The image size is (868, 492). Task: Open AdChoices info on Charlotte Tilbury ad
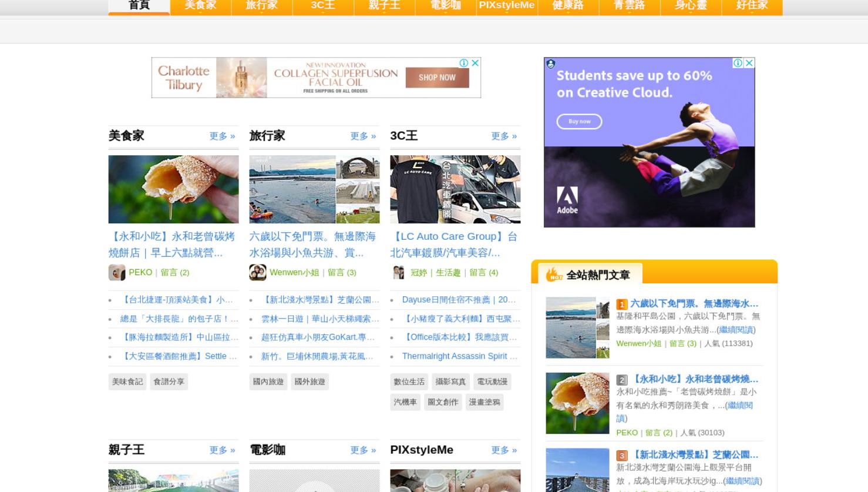click(464, 63)
